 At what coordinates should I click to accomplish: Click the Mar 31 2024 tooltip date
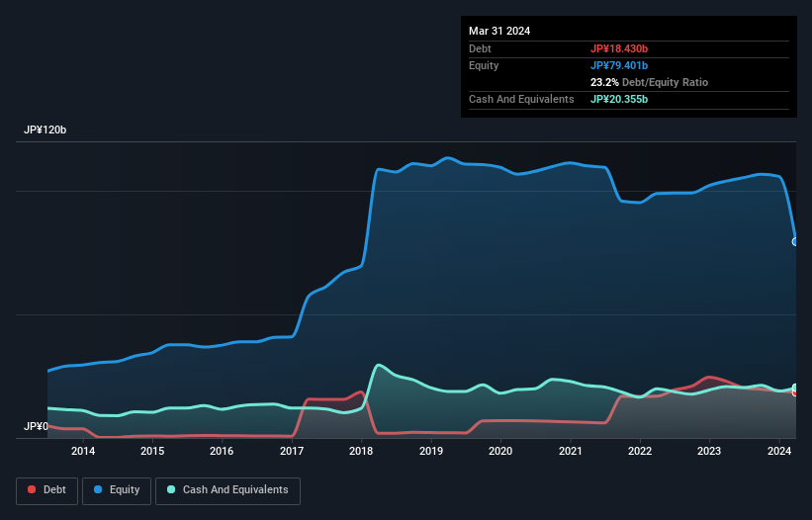click(499, 31)
